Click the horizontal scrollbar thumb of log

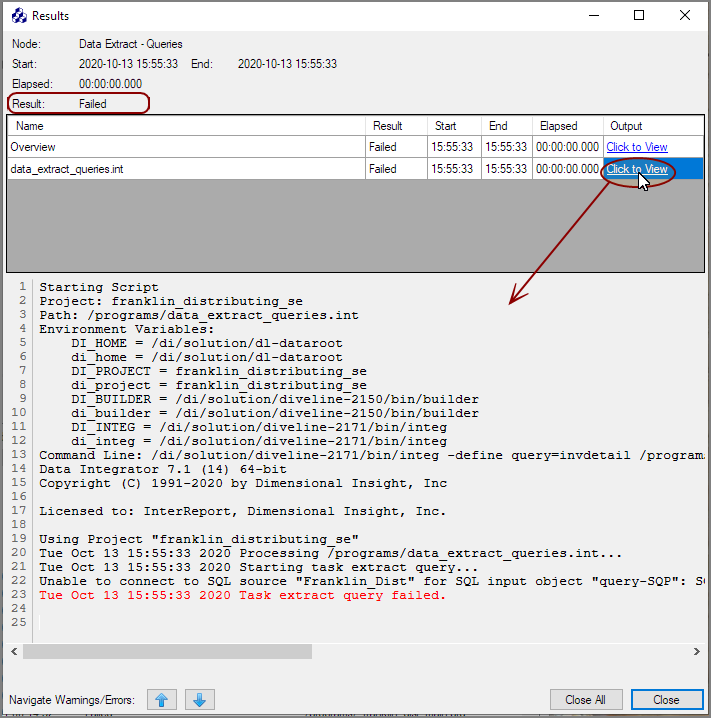coord(168,651)
